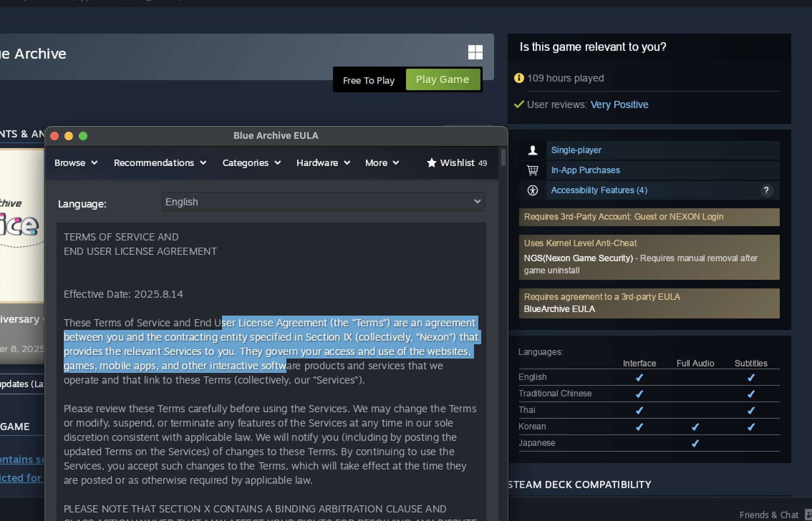Click the accessibility question mark help icon
This screenshot has height=521, width=812.
tap(766, 190)
